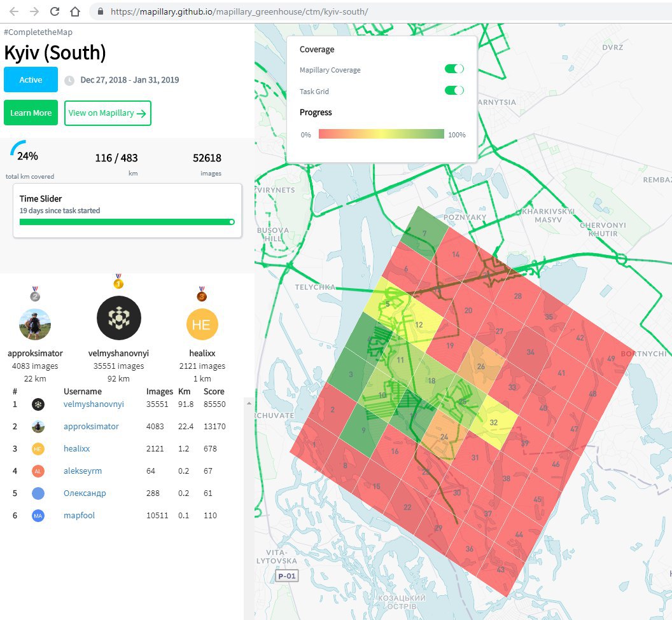The width and height of the screenshot is (672, 620).
Task: Click velmyshanovnyi avatar icon in row 1
Action: click(x=38, y=404)
